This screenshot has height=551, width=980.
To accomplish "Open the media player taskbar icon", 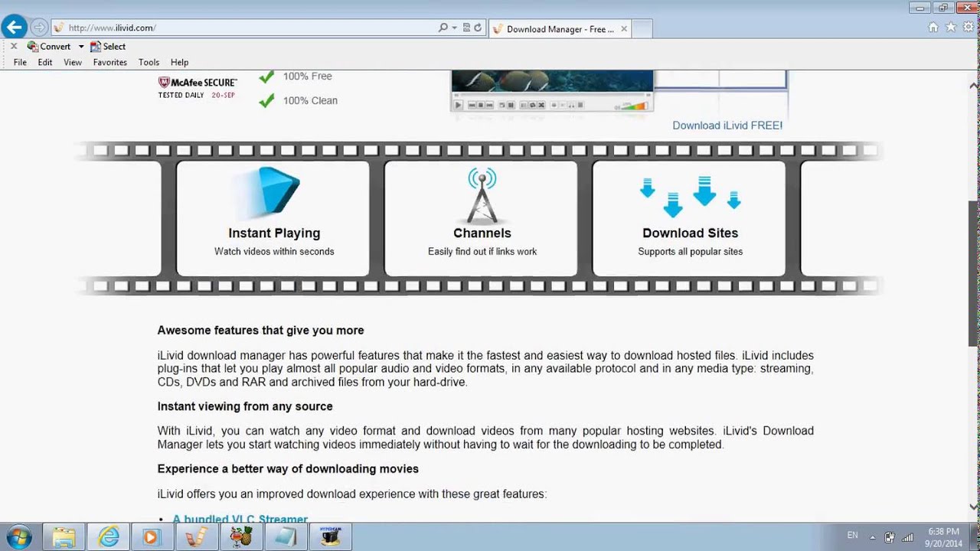I will point(151,537).
